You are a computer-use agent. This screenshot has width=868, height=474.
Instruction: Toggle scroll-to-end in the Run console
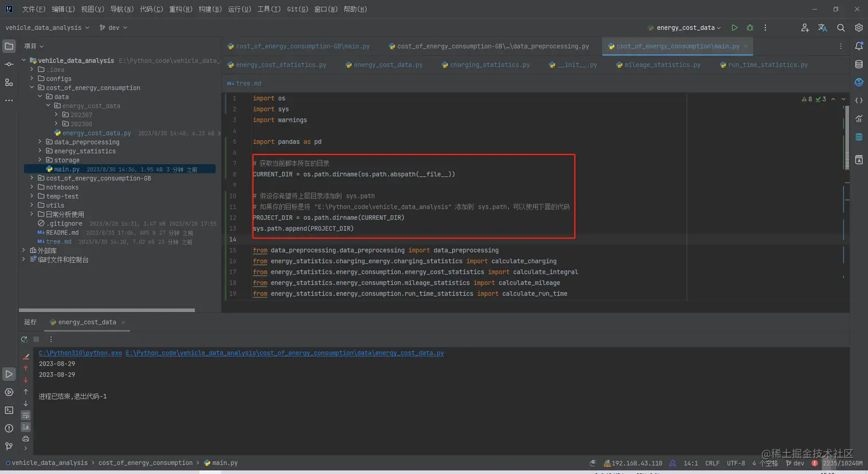point(26,427)
